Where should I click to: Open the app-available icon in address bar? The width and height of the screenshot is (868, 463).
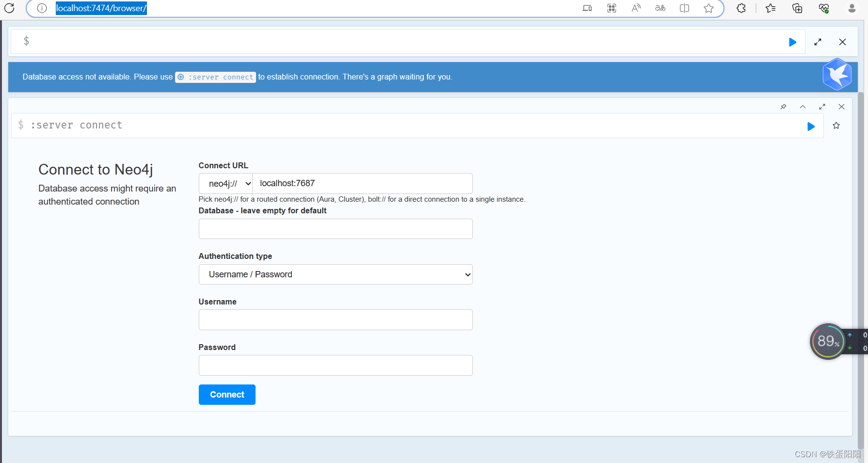tap(587, 8)
